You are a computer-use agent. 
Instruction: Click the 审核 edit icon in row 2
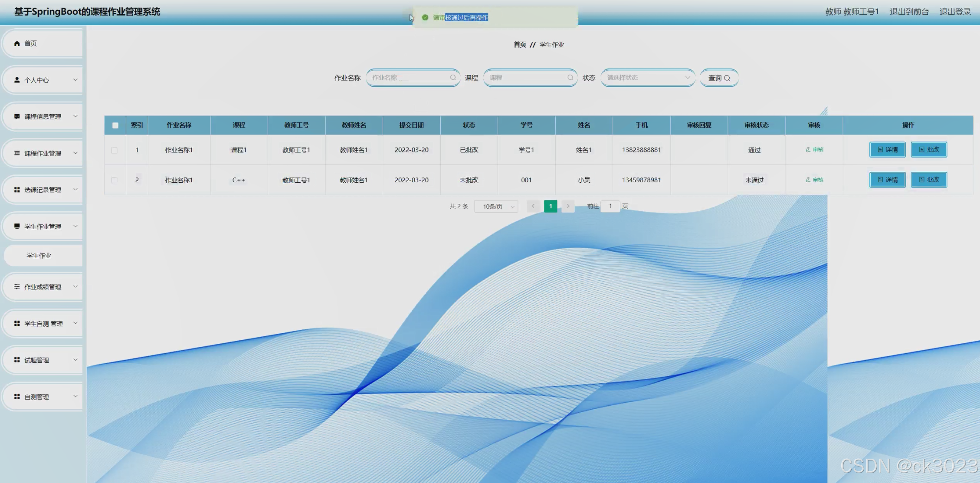coord(808,180)
